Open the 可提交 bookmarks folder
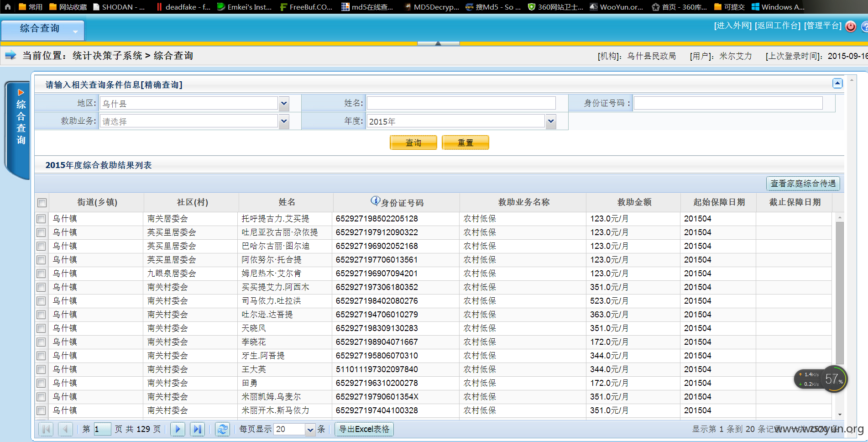This screenshot has width=868, height=442. 729,7
